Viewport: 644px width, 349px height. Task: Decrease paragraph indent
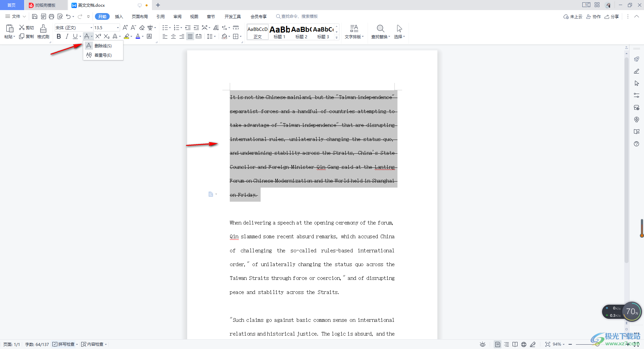pyautogui.click(x=188, y=28)
